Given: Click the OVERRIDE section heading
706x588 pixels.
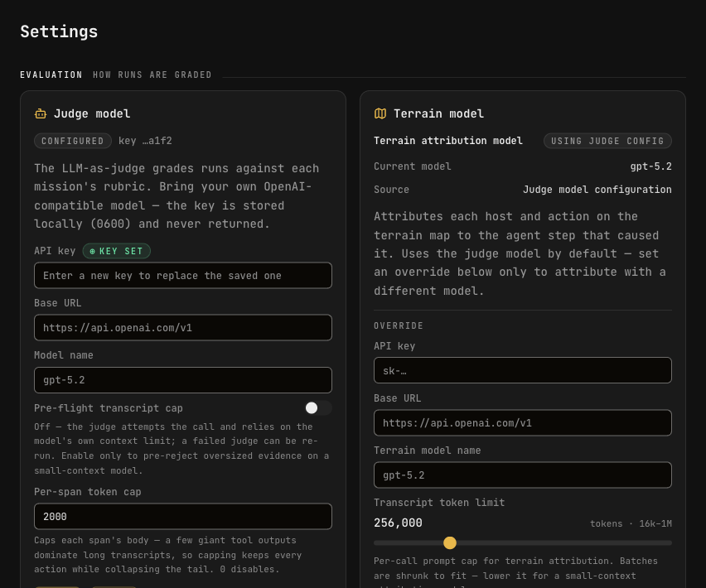Looking at the screenshot, I should [x=399, y=325].
